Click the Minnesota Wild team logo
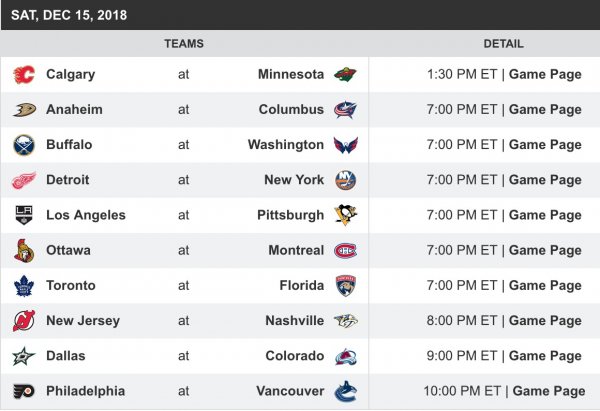The width and height of the screenshot is (600, 411). pos(345,75)
